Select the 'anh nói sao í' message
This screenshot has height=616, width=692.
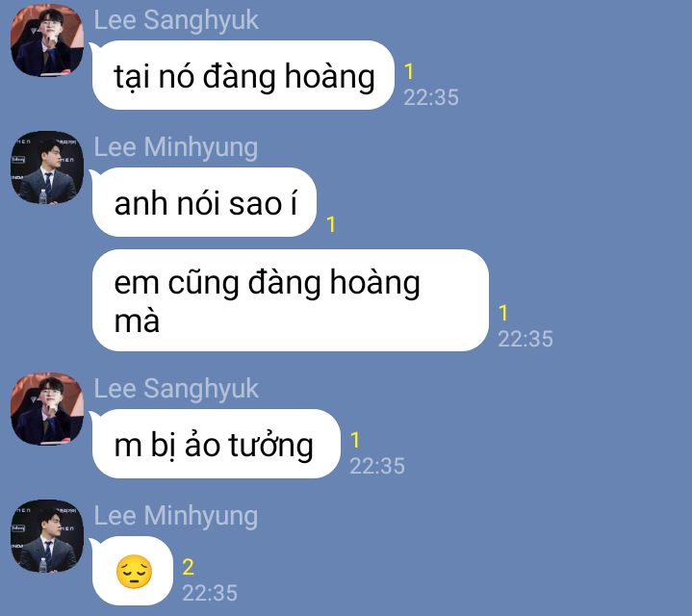pos(204,202)
